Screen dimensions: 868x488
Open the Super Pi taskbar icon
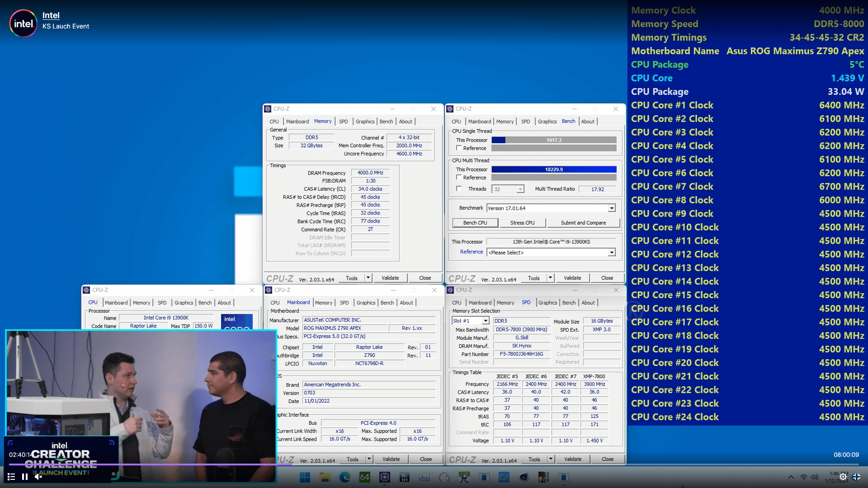[x=464, y=477]
